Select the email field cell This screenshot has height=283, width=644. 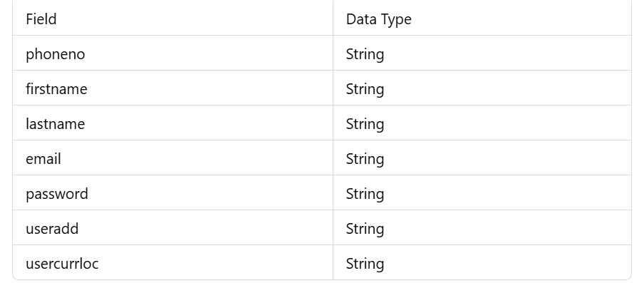click(172, 158)
